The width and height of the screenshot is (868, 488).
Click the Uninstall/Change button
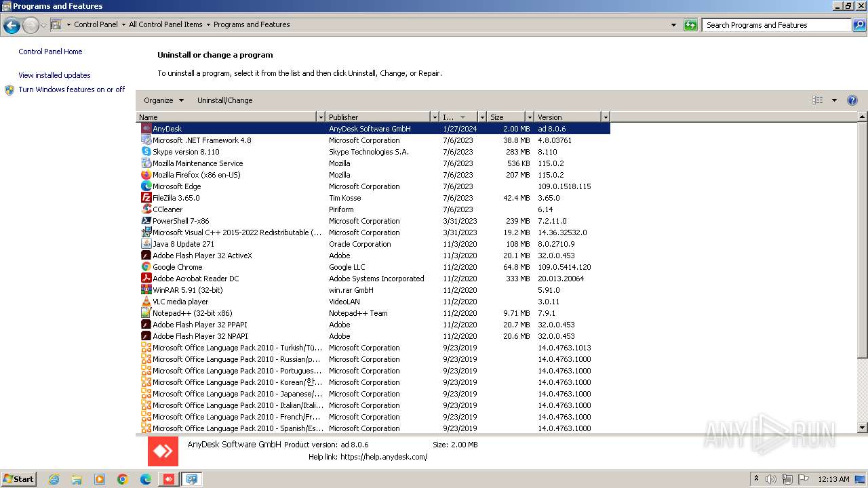click(225, 100)
